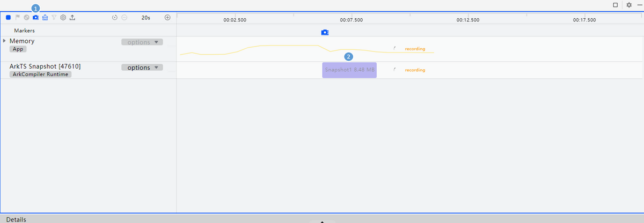The height and width of the screenshot is (223, 644).
Task: Open the Details panel tab
Action: (16, 219)
